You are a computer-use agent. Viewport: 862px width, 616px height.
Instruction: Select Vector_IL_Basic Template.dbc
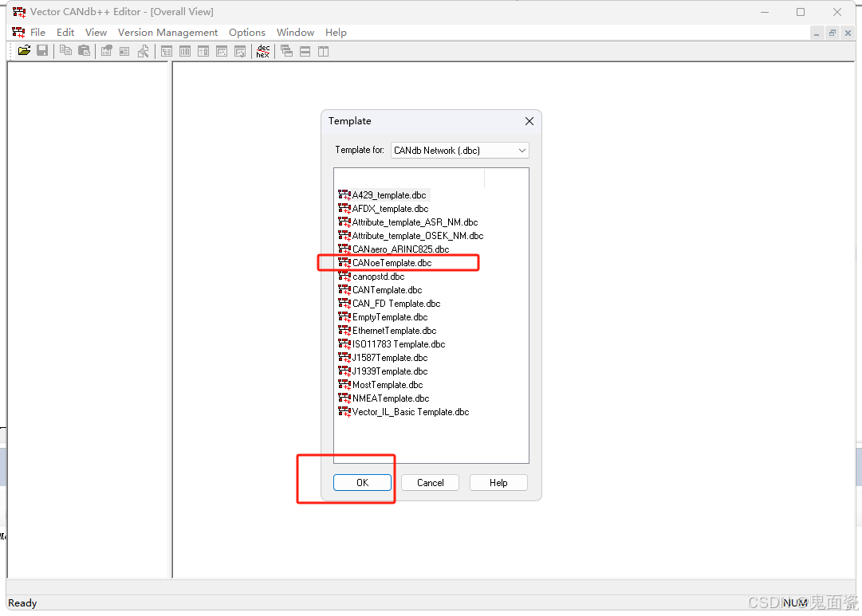coord(404,411)
